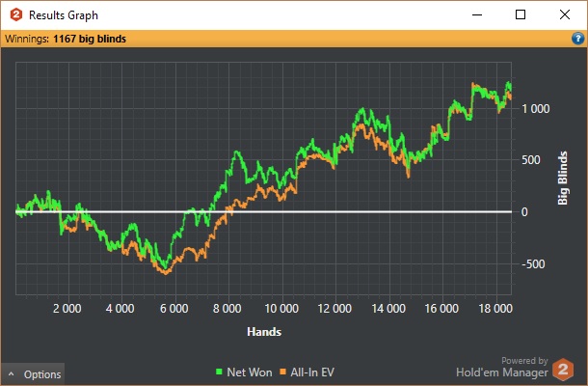This screenshot has height=386, width=588.
Task: Expand the Options panel
Action: 33,374
